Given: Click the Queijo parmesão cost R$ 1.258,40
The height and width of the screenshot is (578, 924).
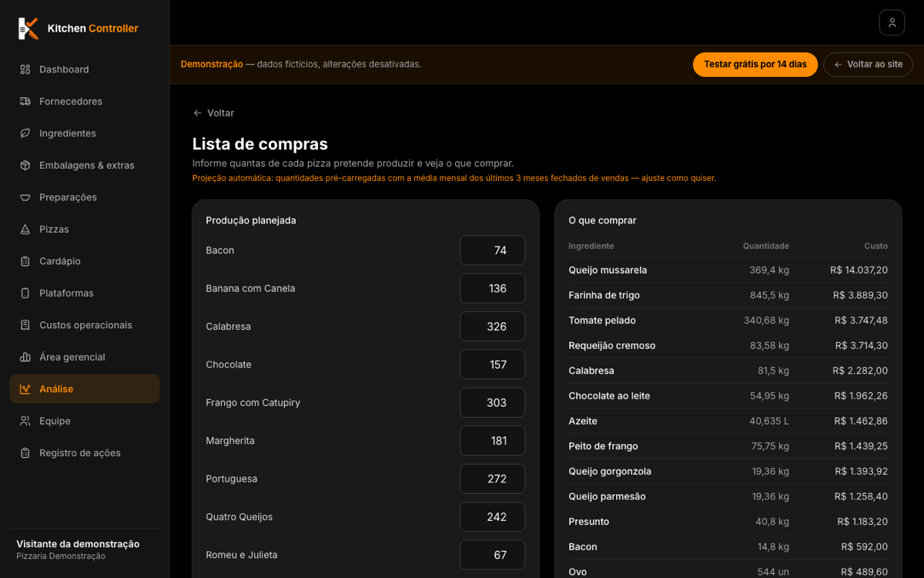Looking at the screenshot, I should pos(862,496).
